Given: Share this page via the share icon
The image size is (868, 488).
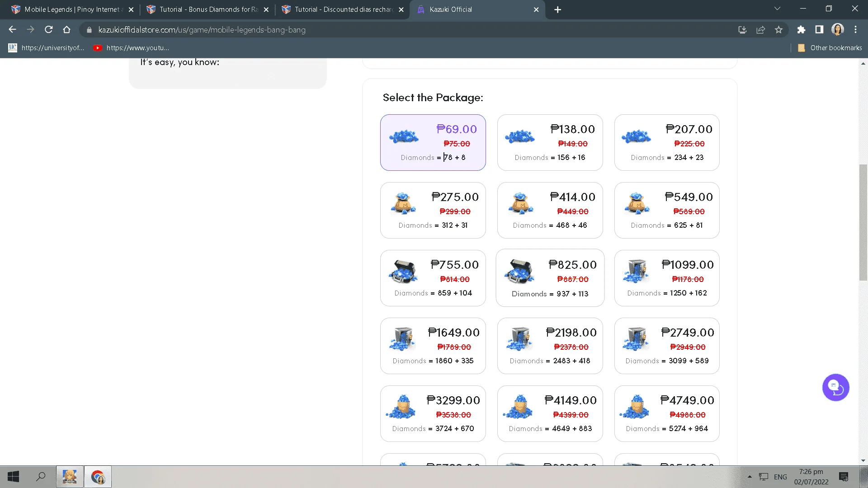Looking at the screenshot, I should click(760, 30).
